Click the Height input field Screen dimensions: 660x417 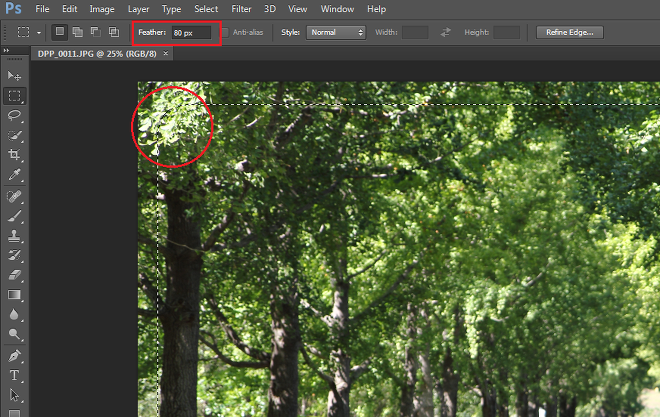(506, 32)
